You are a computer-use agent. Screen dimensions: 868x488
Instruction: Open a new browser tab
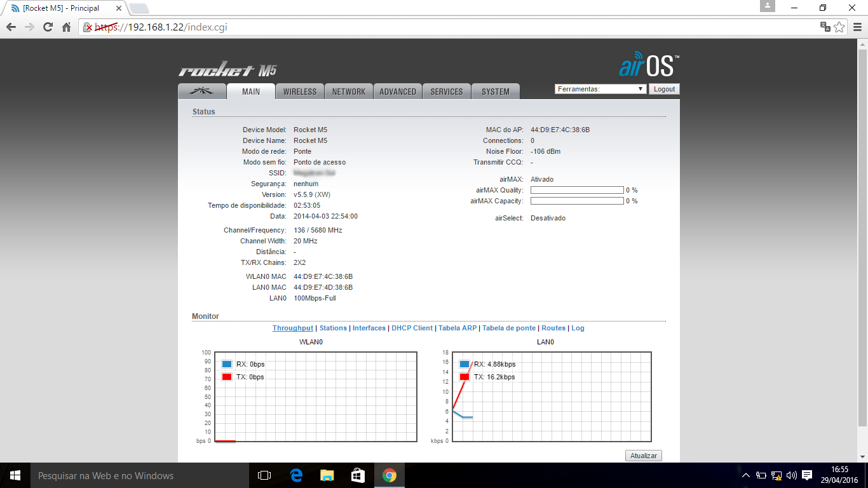coord(139,9)
